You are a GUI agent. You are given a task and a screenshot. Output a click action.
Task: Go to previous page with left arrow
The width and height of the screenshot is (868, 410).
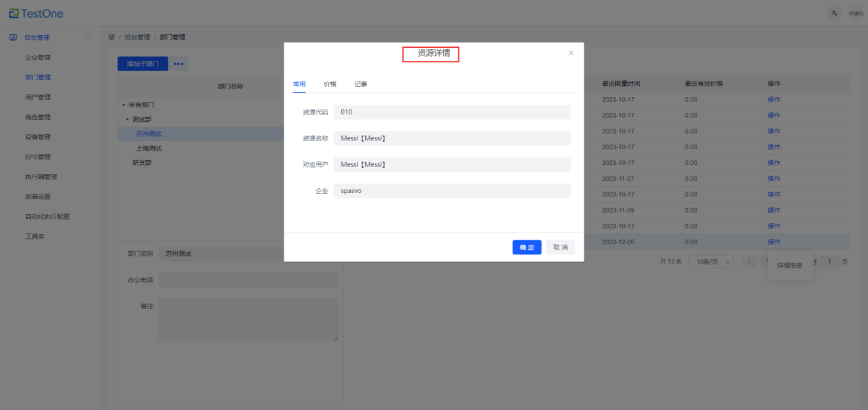pos(751,261)
